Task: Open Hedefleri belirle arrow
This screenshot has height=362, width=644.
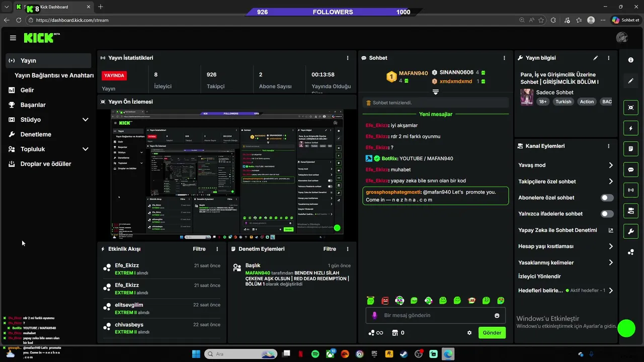Action: coord(611,291)
